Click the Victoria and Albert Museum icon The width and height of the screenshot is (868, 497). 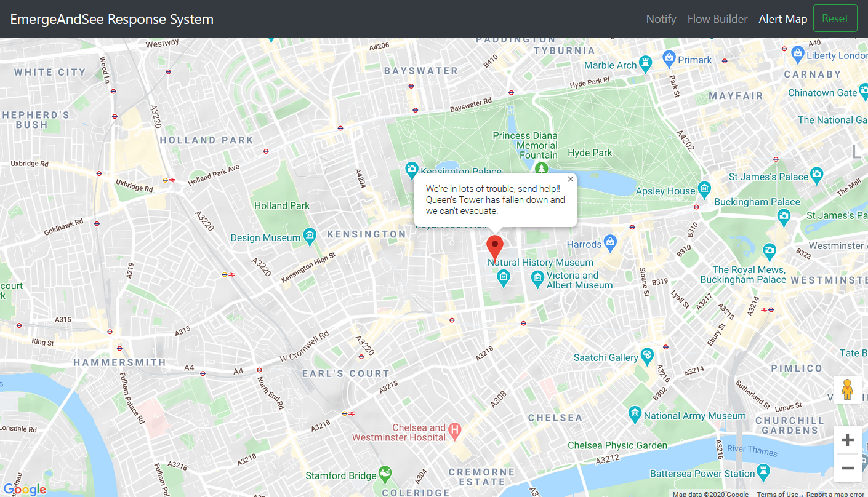537,279
